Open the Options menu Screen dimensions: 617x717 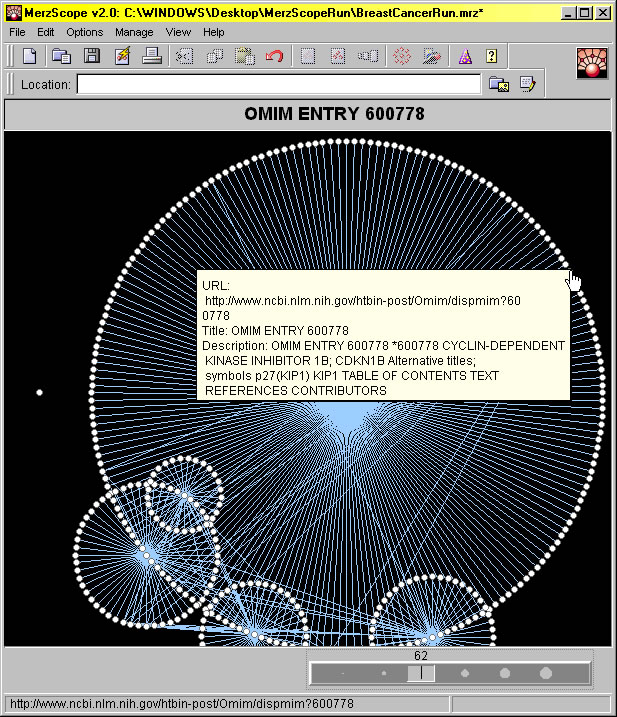pos(84,32)
